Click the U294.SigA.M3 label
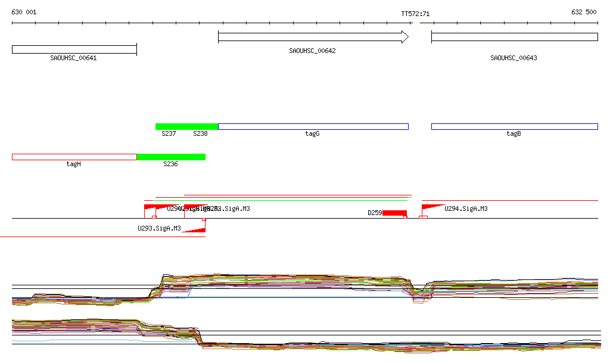 coord(466,209)
